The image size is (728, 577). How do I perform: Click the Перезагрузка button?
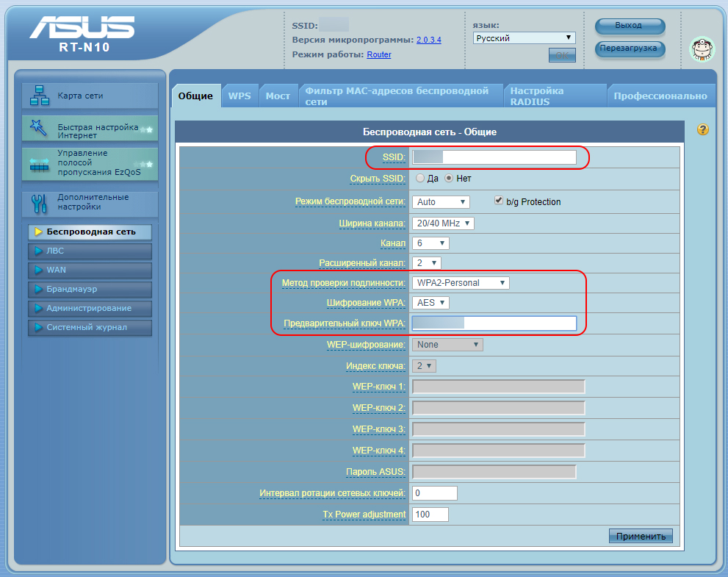[630, 49]
